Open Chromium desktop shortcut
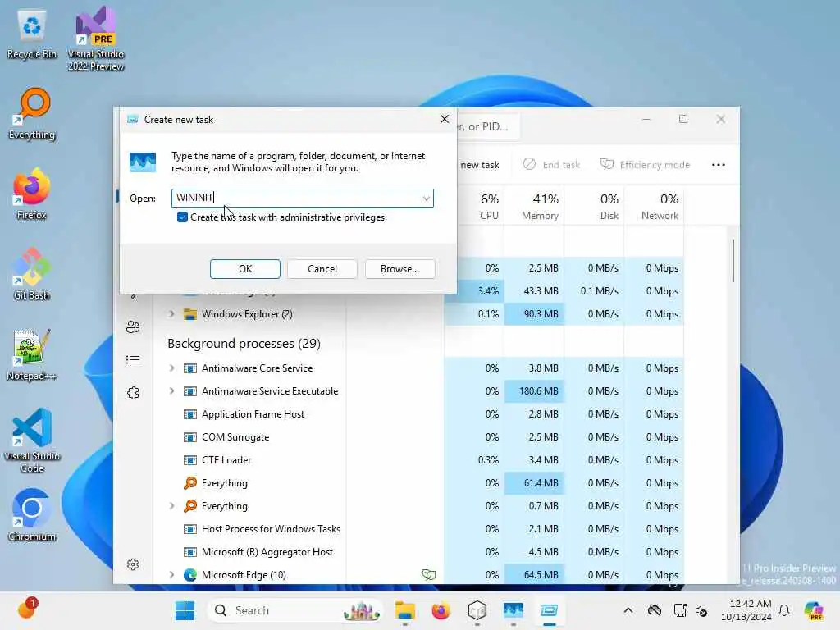Screen dimensions: 840x630 pyautogui.click(x=32, y=515)
